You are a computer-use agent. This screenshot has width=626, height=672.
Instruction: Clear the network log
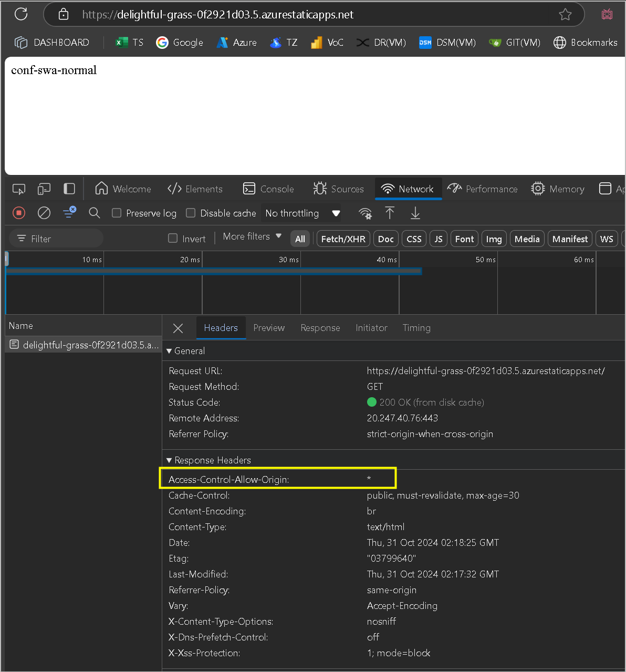click(x=44, y=213)
